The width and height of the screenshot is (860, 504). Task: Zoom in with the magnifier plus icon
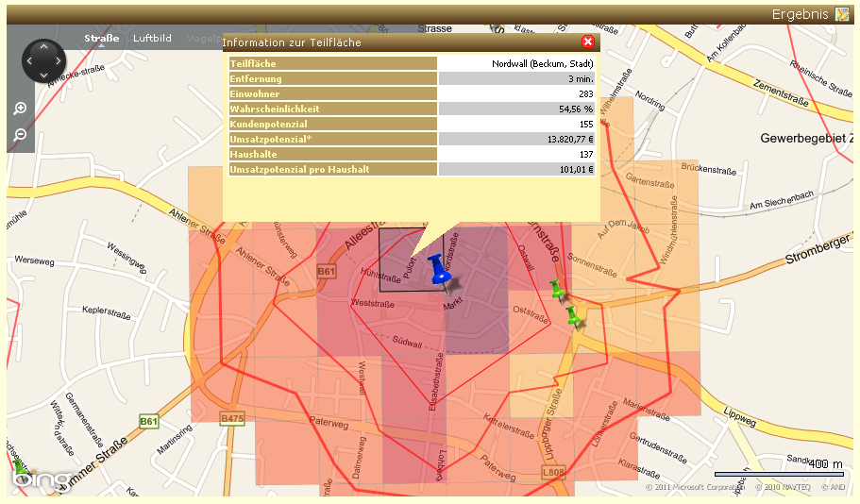20,109
